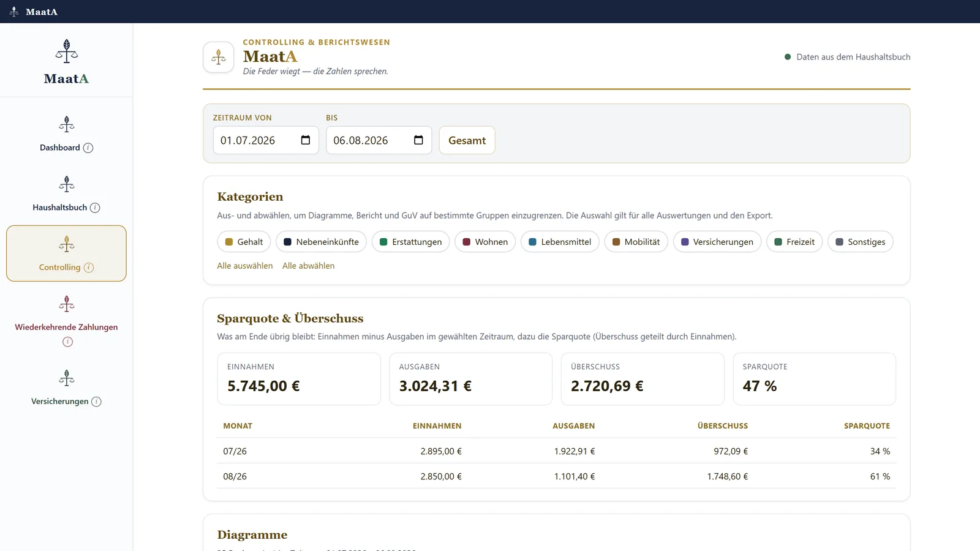Open the Wiederkehrende Zahlungen scale icon
The image size is (980, 551).
point(67,304)
